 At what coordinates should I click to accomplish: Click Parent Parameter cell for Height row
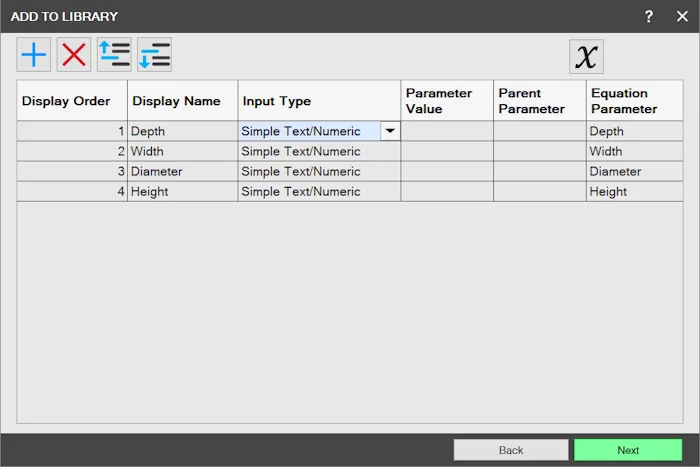tap(540, 192)
